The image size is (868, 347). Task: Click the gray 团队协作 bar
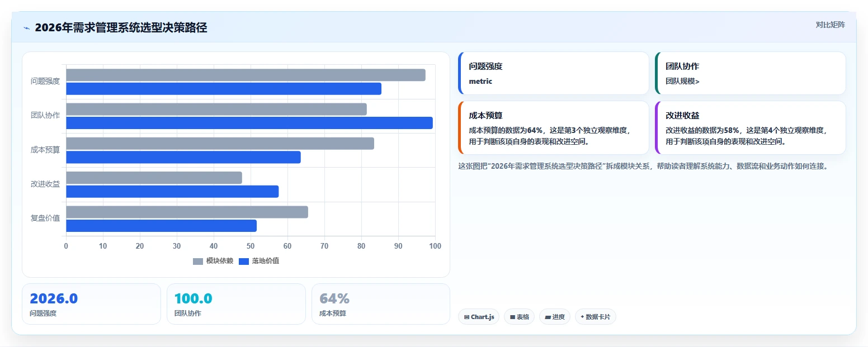coord(216,110)
